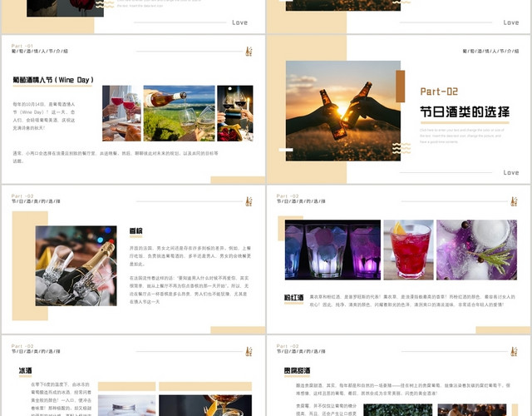Click wine bottle icon on 贵腐甜酒 slide
The width and height of the screenshot is (532, 416).
[x=514, y=351]
